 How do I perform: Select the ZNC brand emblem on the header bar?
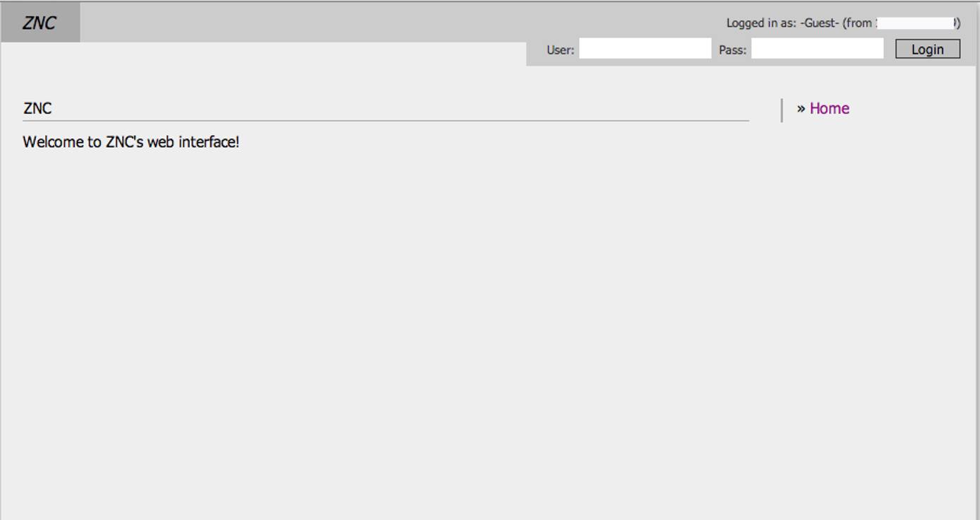(40, 22)
